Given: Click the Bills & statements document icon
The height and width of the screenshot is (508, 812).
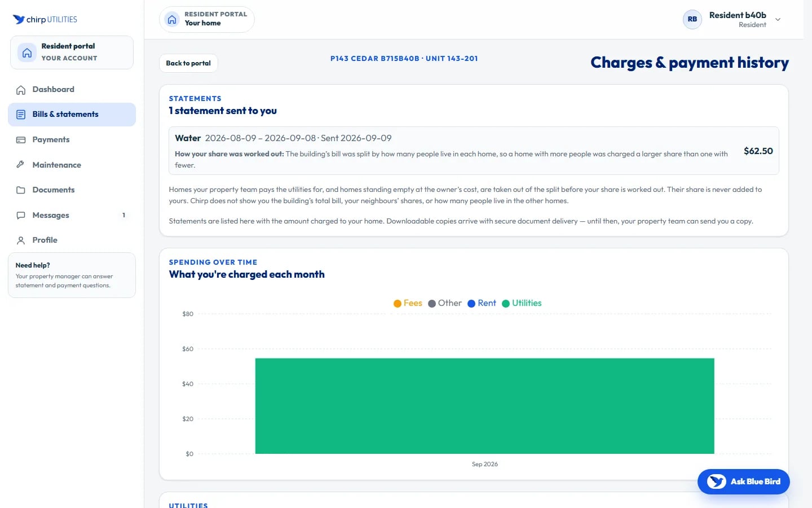Looking at the screenshot, I should pos(21,115).
